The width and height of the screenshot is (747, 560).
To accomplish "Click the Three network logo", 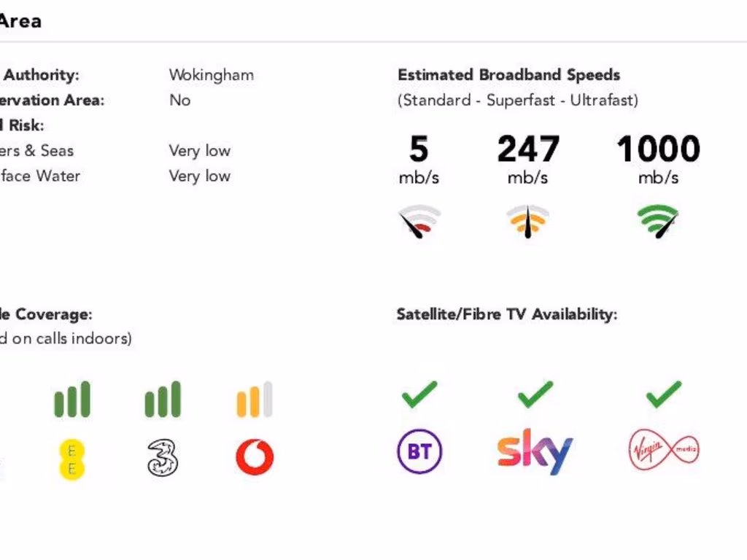I will 162,458.
